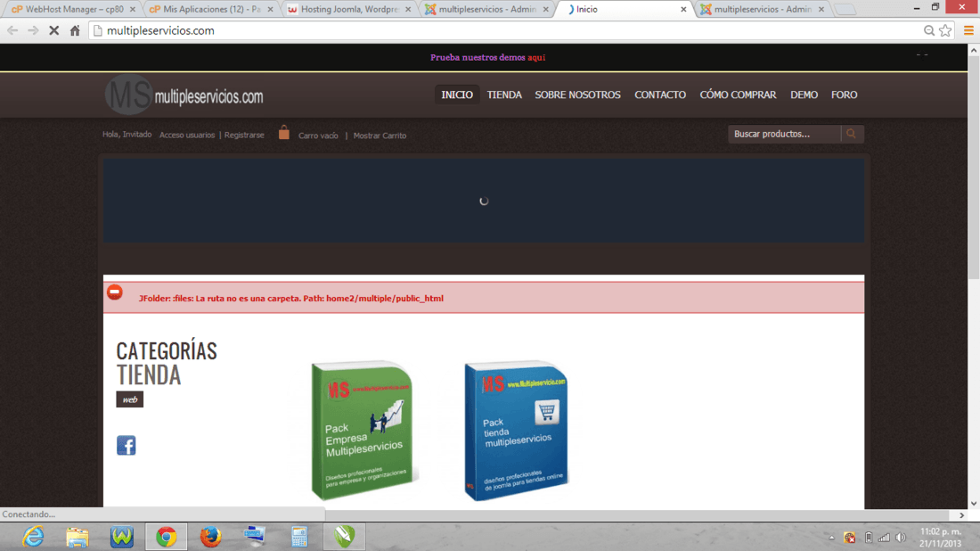
Task: Click the red shield security tray icon
Action: (849, 538)
